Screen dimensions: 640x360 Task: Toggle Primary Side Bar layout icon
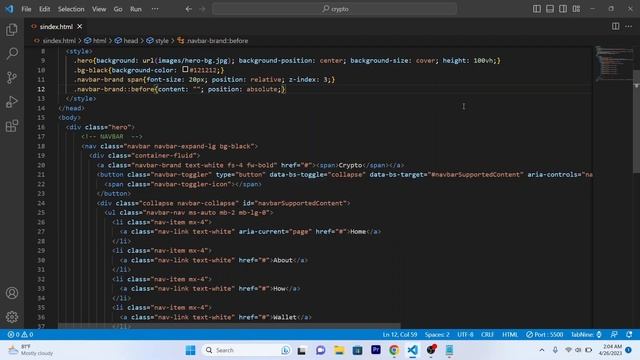click(x=537, y=9)
